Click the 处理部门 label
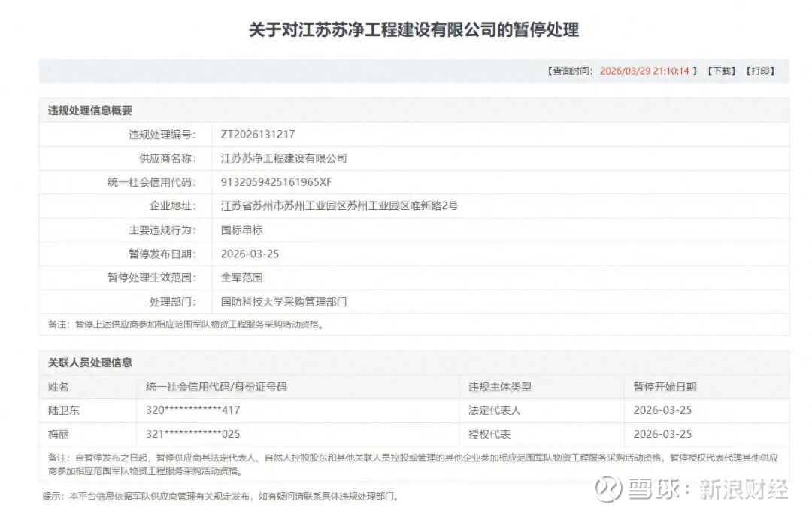Screen dimensions: 812x514 173,302
